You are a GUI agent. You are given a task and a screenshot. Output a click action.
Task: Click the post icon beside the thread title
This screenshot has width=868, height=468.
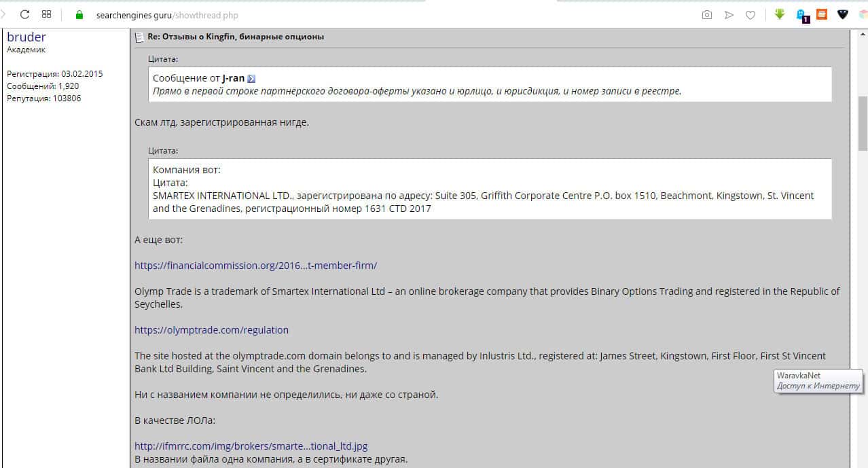click(x=139, y=37)
